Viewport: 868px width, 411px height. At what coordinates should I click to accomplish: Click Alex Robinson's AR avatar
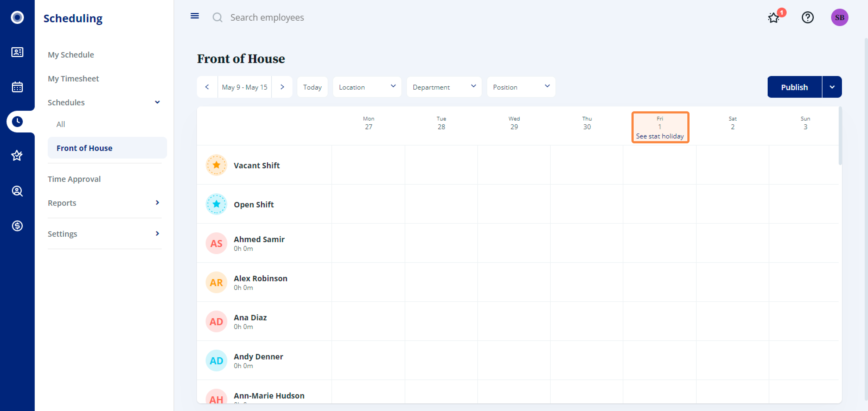(216, 283)
